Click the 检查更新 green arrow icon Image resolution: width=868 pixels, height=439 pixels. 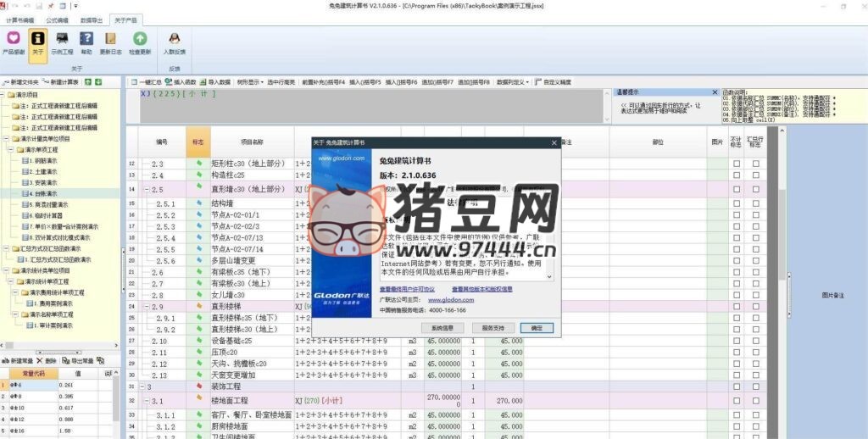click(x=140, y=37)
